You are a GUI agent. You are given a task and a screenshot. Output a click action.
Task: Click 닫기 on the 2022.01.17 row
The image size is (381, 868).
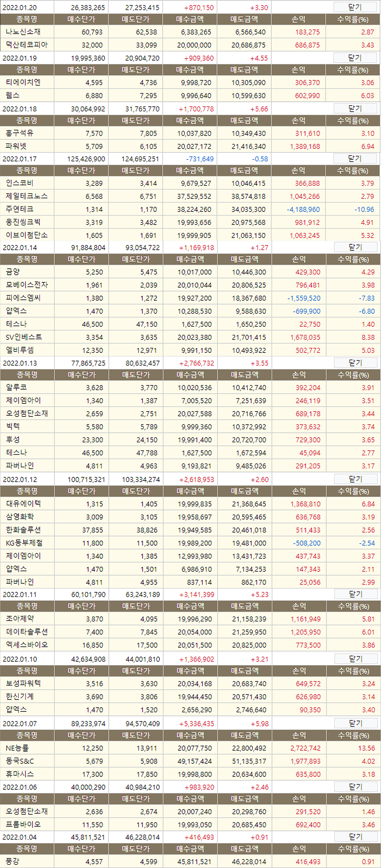(355, 158)
